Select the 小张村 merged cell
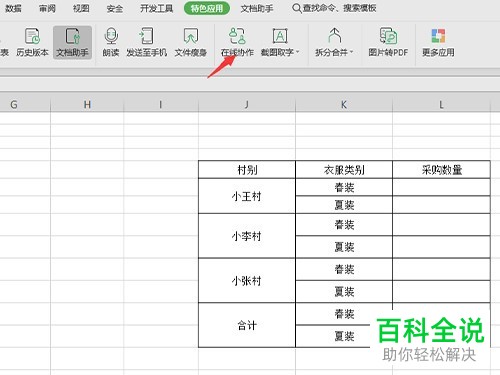The image size is (500, 375). [x=247, y=280]
